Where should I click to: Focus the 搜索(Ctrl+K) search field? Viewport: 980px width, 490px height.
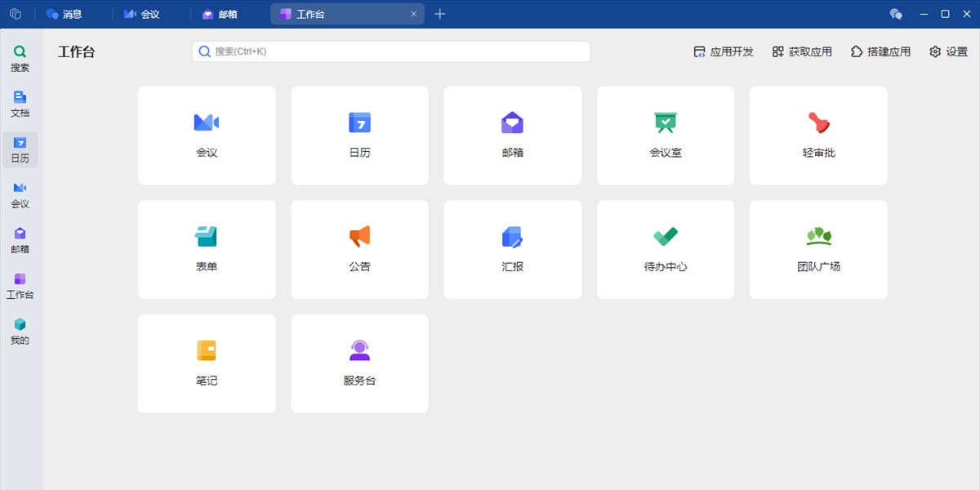point(392,51)
